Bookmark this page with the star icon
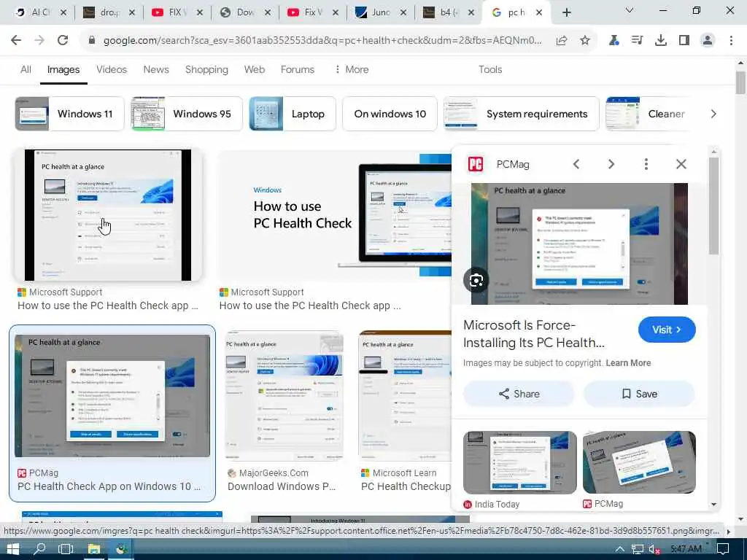Screen dimensions: 747x560 pos(585,41)
